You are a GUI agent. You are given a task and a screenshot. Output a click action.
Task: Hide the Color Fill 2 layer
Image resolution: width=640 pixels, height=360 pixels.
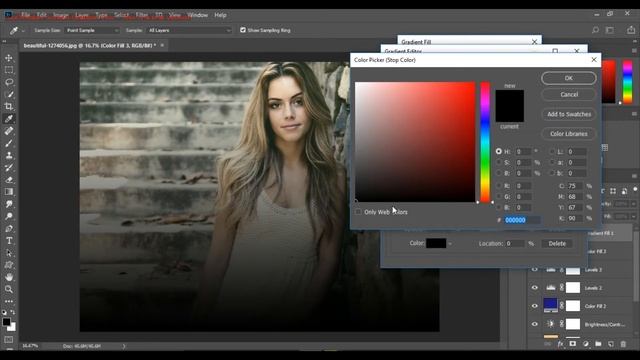tap(535, 306)
